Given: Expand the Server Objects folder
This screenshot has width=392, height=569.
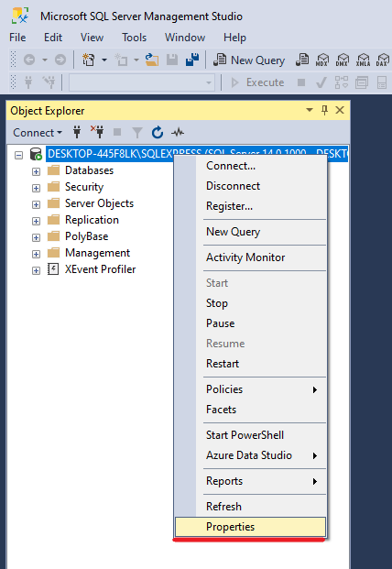Looking at the screenshot, I should pyautogui.click(x=36, y=204).
